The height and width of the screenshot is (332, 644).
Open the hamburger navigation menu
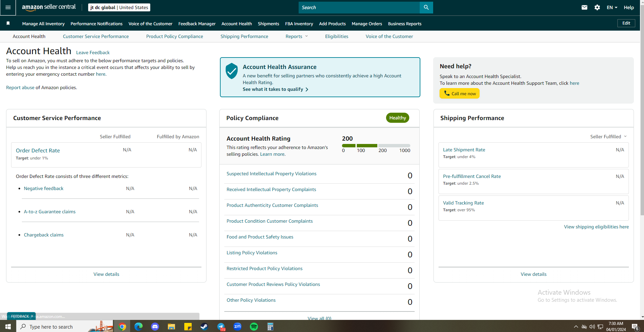[x=8, y=7]
